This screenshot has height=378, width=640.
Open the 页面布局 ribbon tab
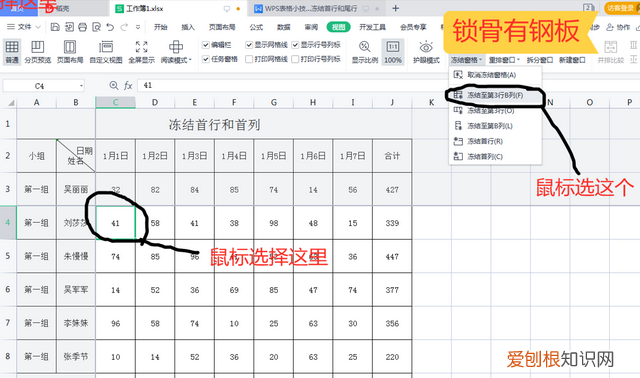pyautogui.click(x=222, y=27)
